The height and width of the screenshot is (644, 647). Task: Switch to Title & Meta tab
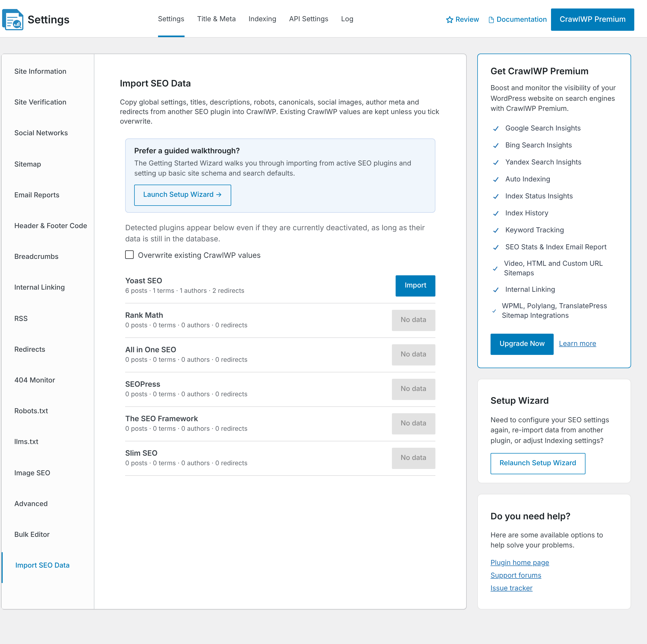click(216, 19)
